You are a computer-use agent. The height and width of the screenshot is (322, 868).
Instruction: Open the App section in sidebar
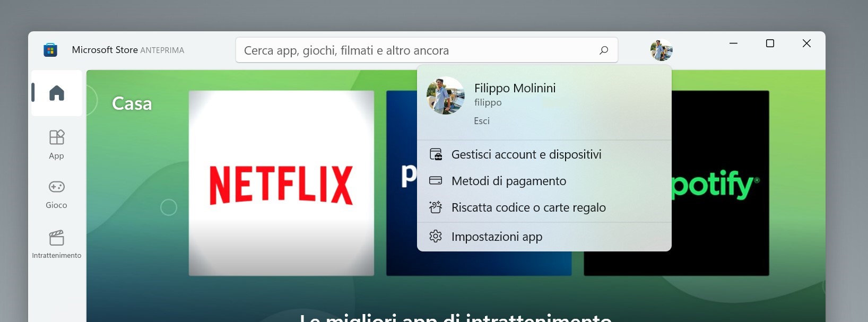[x=57, y=144]
